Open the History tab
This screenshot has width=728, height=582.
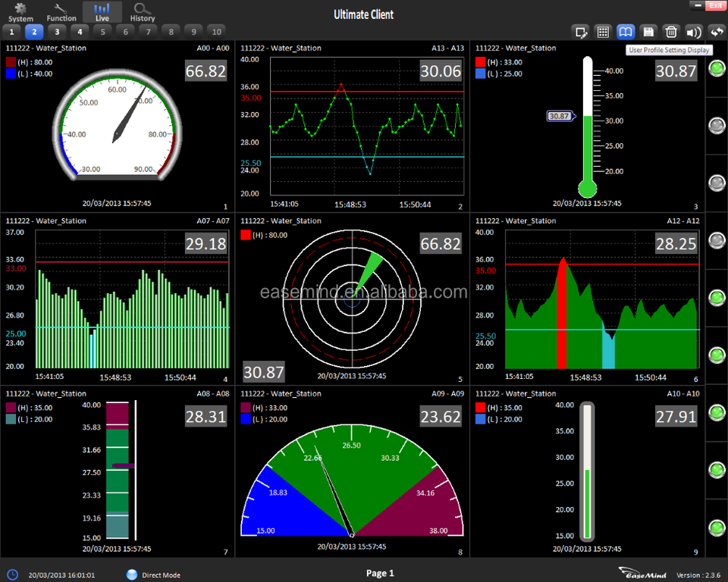[x=143, y=11]
